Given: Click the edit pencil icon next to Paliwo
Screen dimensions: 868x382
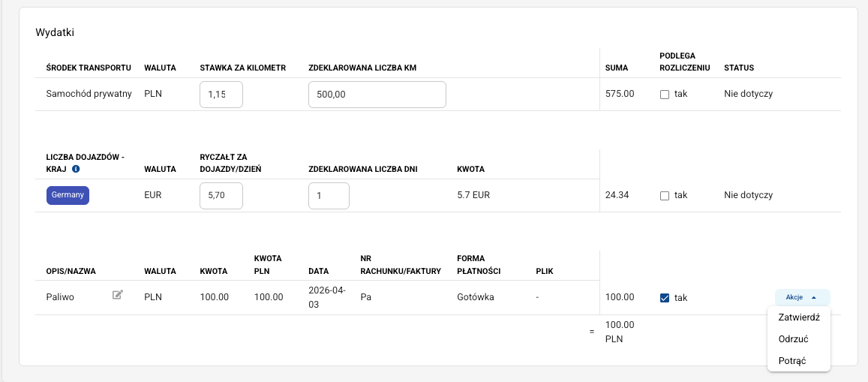Looking at the screenshot, I should pos(118,296).
